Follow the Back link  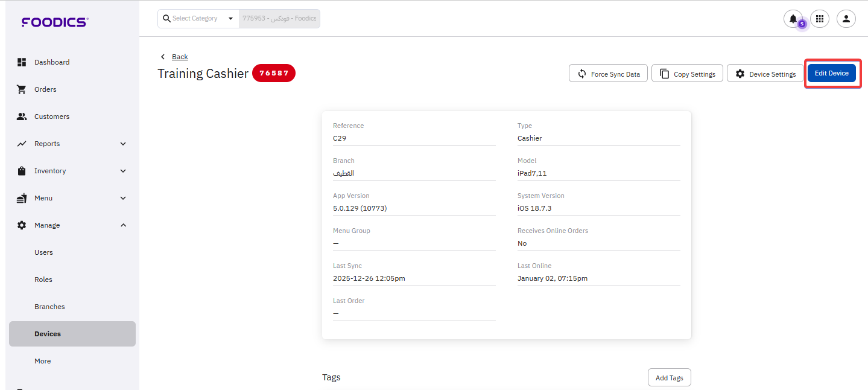[179, 57]
